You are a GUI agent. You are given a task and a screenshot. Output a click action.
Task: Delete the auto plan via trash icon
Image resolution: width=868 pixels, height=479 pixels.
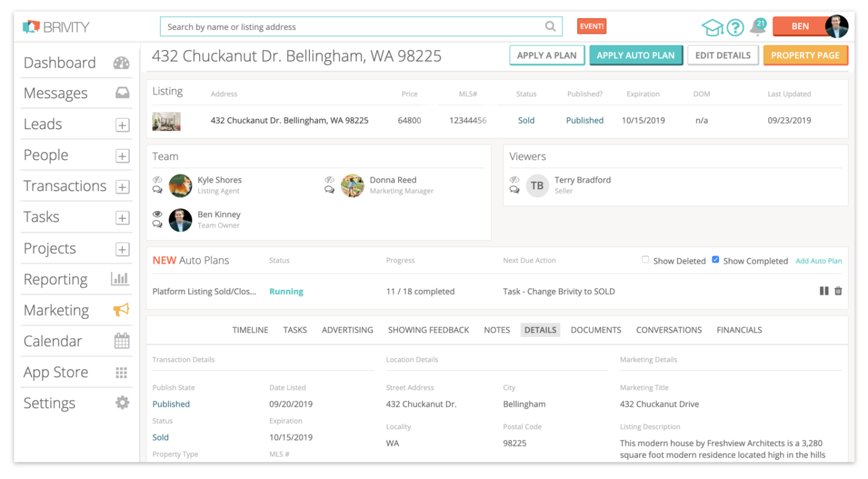(838, 290)
